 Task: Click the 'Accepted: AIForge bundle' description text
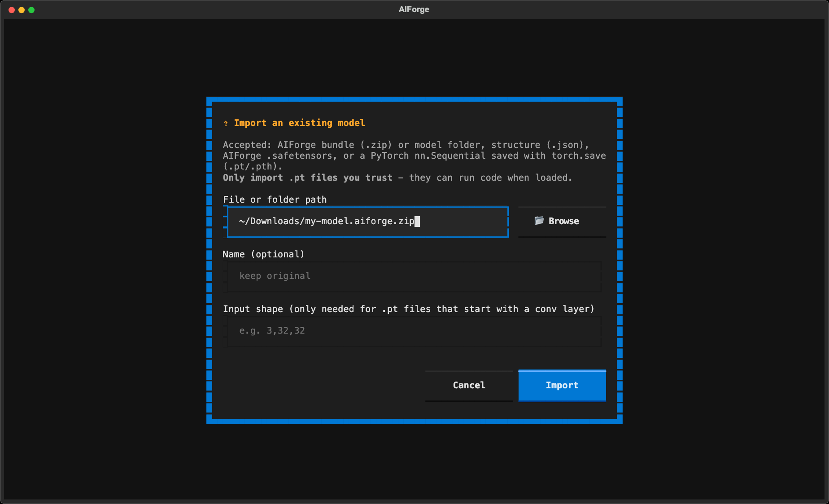click(x=414, y=156)
